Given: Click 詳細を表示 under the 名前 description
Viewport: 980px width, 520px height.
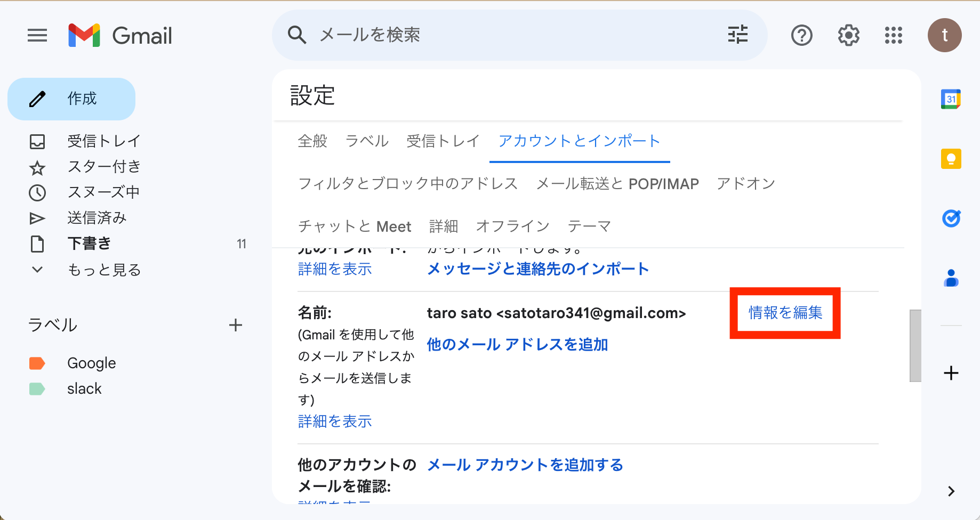Looking at the screenshot, I should pyautogui.click(x=335, y=421).
